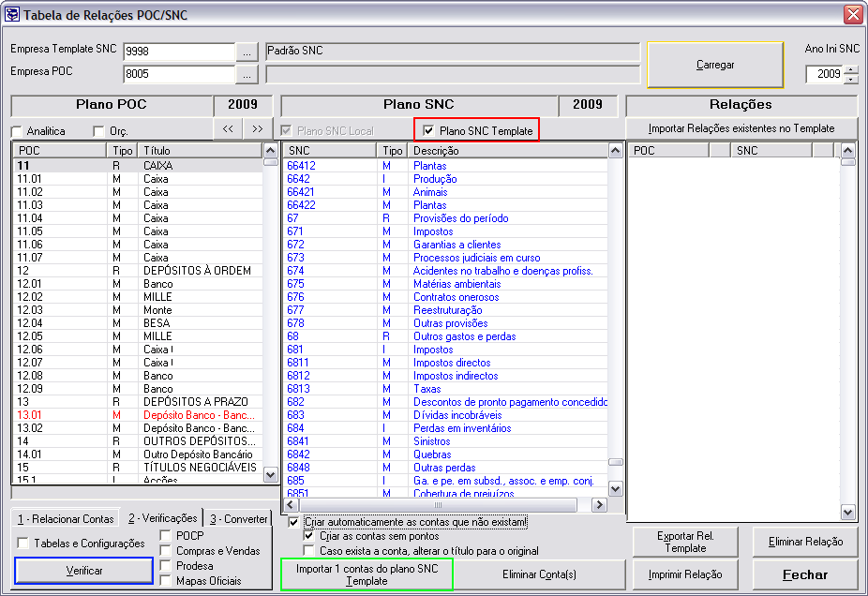
Task: Switch to 1 - Relacionar Contas tab
Action: point(66,518)
